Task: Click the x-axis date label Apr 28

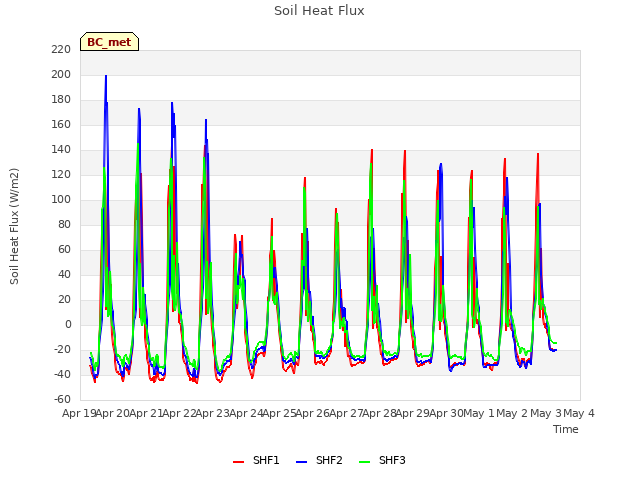Action: [x=379, y=413]
